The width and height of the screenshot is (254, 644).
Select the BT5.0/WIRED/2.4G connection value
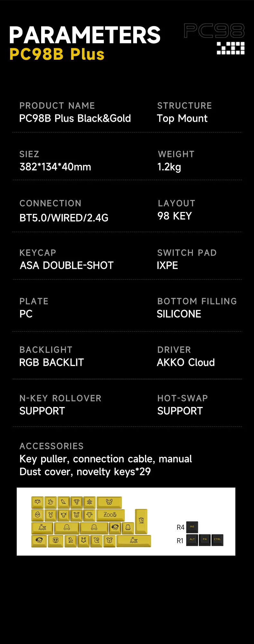coord(64,218)
